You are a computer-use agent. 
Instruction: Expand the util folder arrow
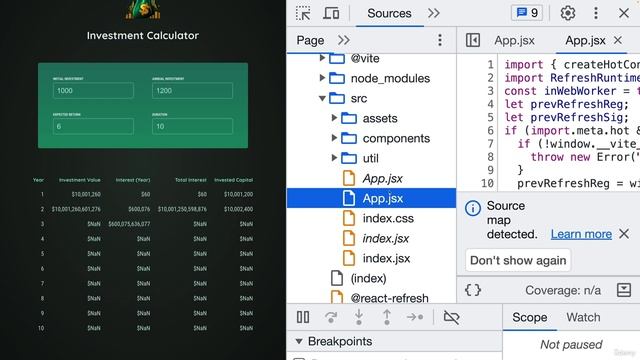coord(334,158)
